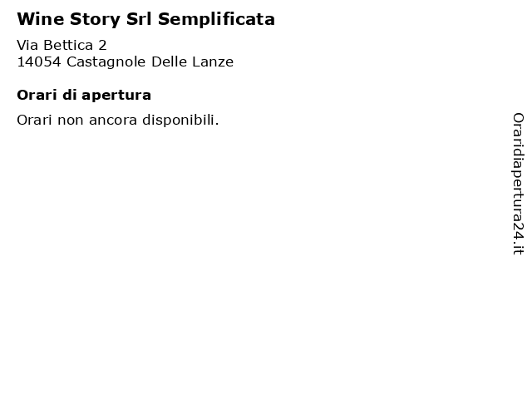
Task: Click the postal code 14054
Action: [39, 62]
